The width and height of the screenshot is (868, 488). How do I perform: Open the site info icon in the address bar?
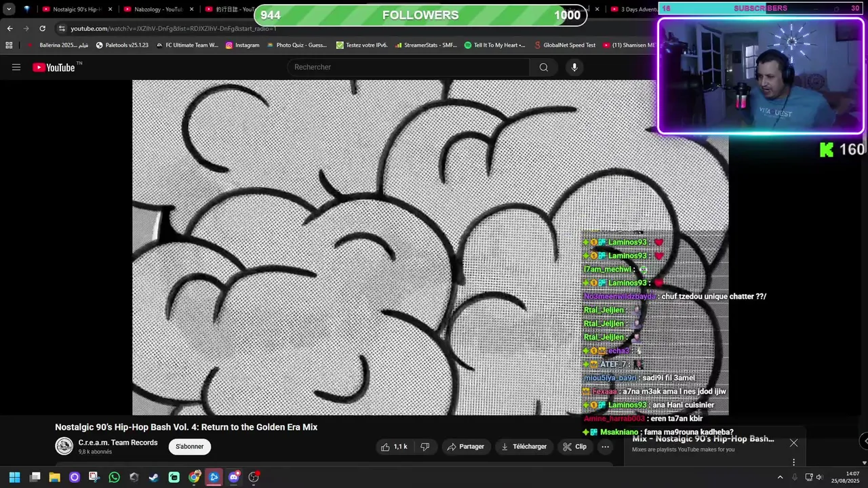click(62, 28)
